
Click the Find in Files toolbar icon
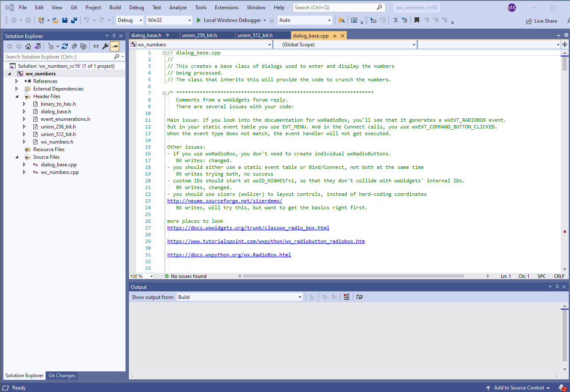click(x=342, y=20)
